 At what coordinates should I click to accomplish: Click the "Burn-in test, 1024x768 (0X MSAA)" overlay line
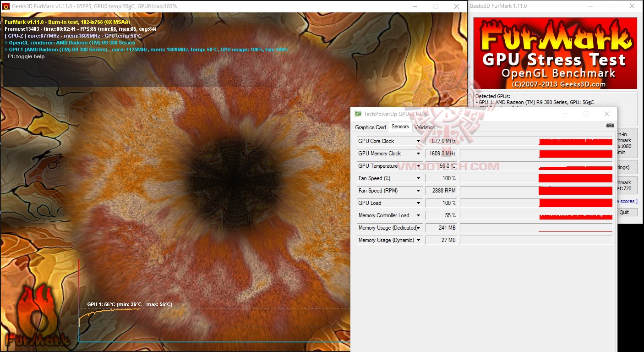tap(67, 22)
